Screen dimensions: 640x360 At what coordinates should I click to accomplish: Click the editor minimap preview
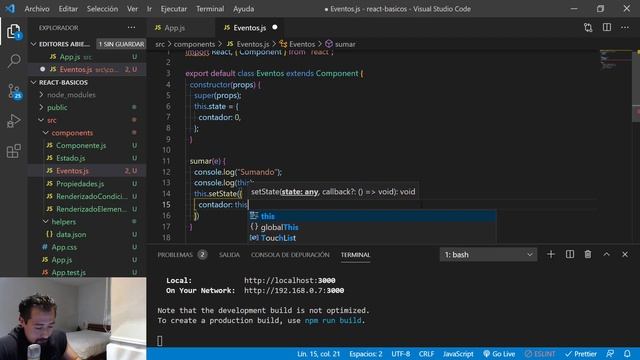(x=616, y=60)
